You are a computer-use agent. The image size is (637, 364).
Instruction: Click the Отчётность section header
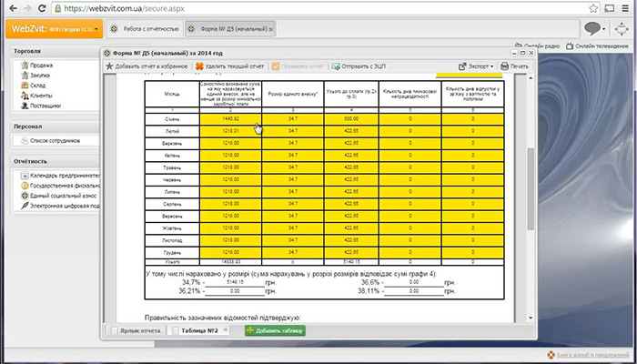tap(30, 161)
